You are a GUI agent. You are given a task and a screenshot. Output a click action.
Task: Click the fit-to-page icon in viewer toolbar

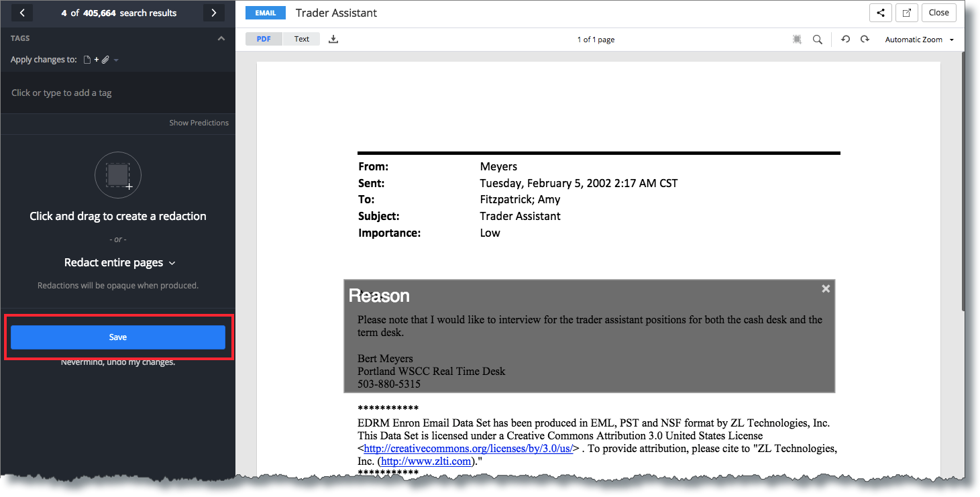pos(797,40)
